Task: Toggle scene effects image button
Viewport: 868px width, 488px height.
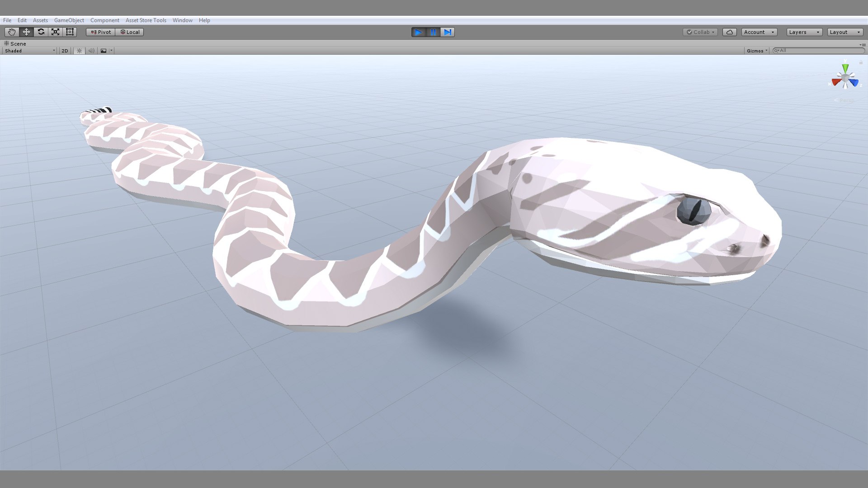Action: (104, 51)
